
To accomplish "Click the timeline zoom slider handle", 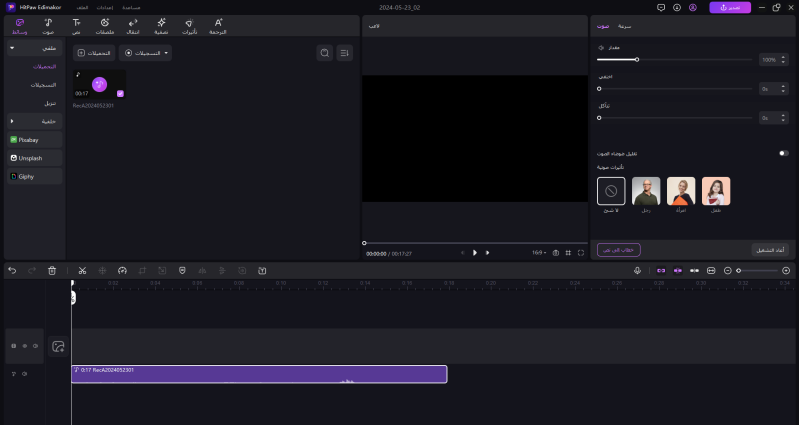I will click(738, 271).
